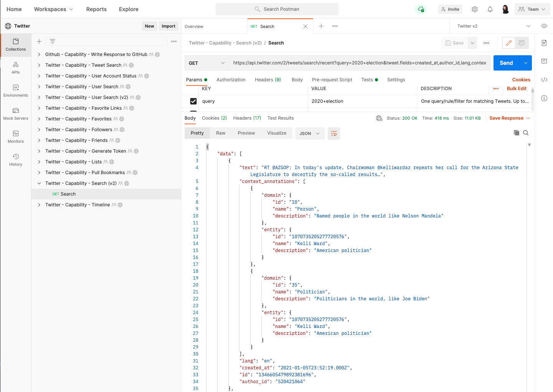553x392 pixels.
Task: Click the sync status cloud icon
Action: (x=421, y=9)
